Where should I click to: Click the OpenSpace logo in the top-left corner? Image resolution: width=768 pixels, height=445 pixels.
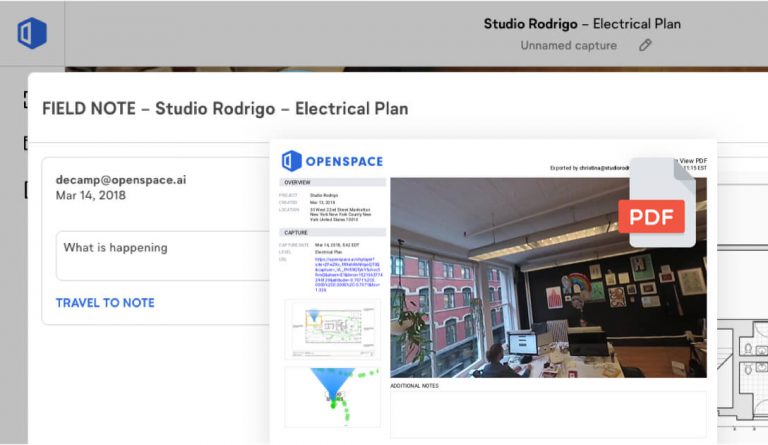pyautogui.click(x=32, y=33)
